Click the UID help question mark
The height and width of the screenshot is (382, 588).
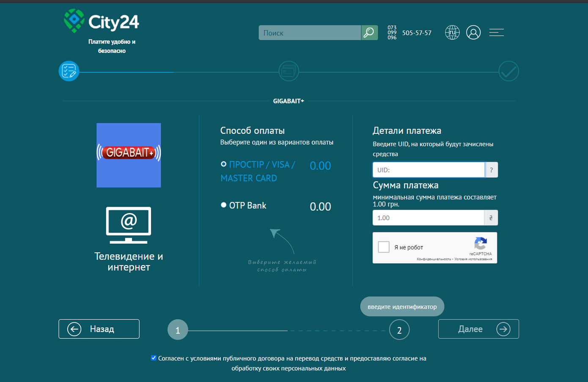[491, 170]
